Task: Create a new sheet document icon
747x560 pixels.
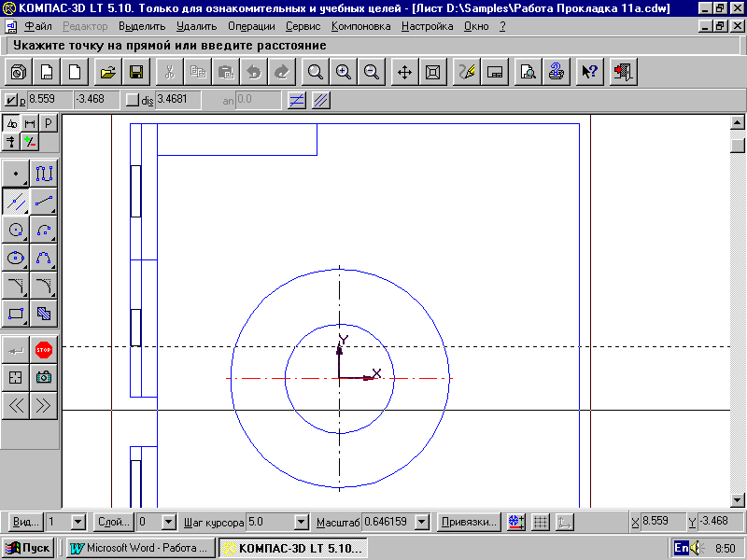Action: (47, 72)
